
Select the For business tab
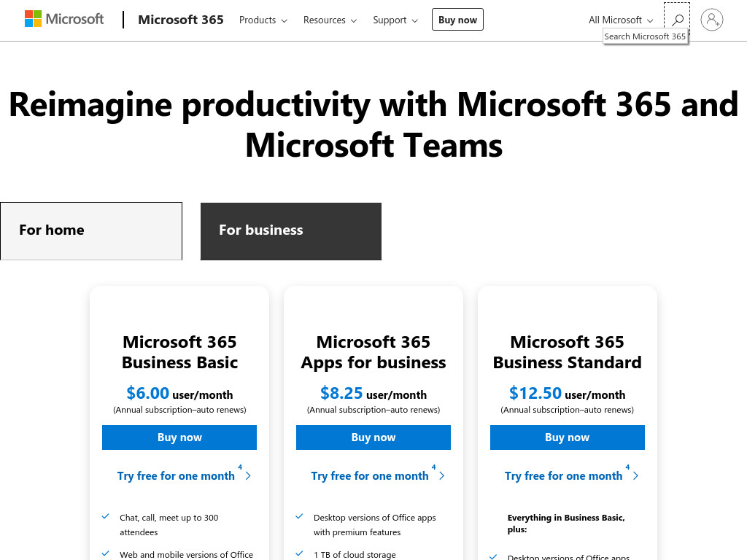tap(290, 231)
